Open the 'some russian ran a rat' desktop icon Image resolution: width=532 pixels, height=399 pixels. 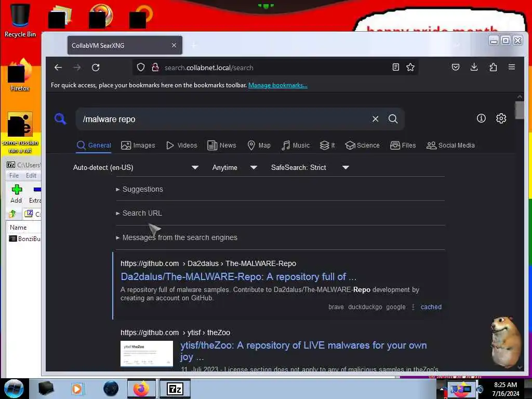tap(20, 132)
